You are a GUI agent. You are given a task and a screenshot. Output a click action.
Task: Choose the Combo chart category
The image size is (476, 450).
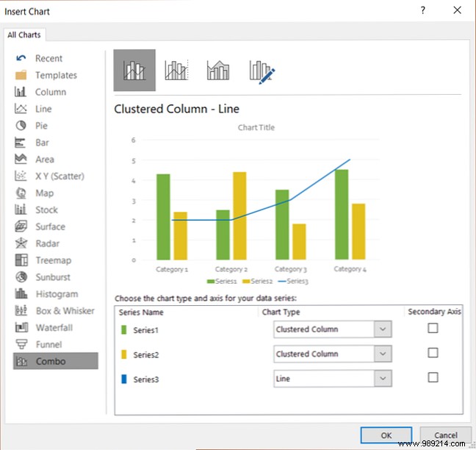pos(56,361)
